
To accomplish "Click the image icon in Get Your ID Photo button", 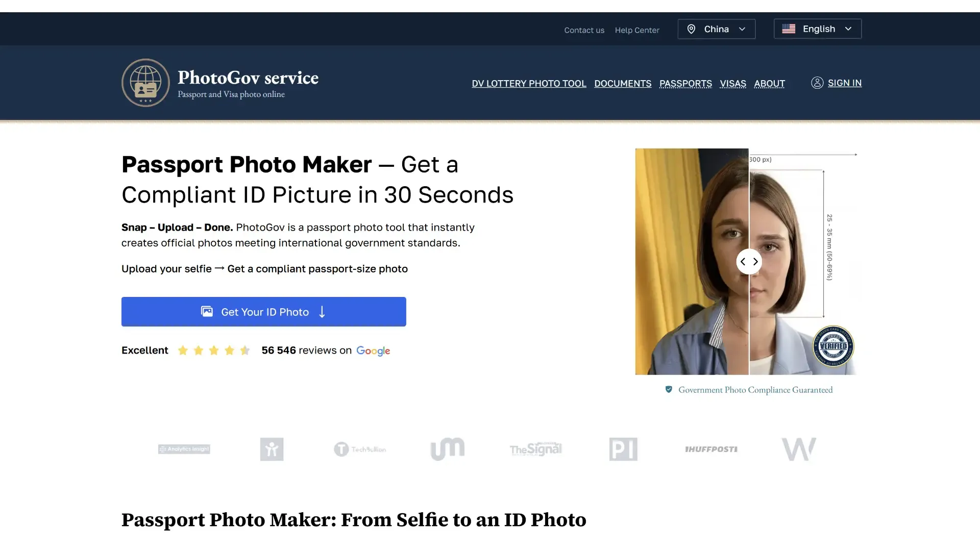I will point(207,312).
